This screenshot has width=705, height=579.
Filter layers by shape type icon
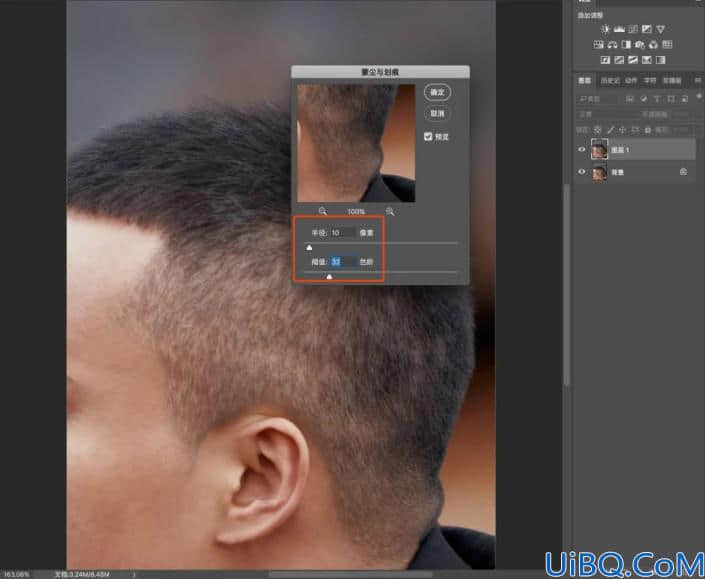(671, 98)
